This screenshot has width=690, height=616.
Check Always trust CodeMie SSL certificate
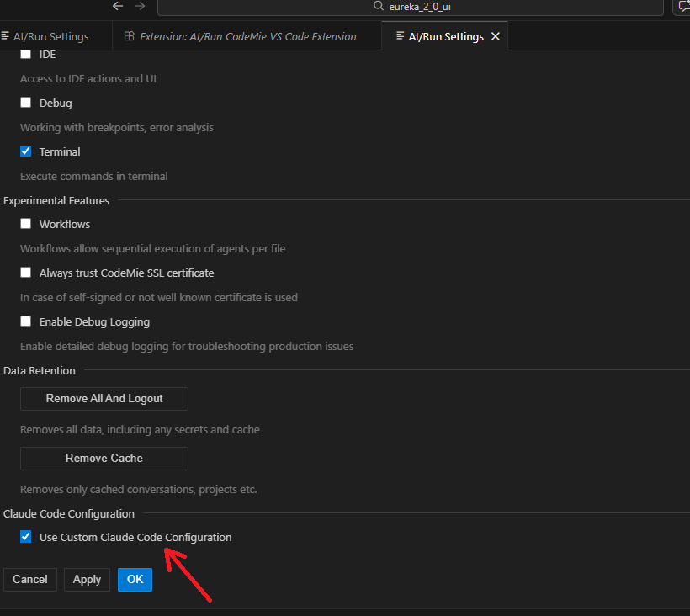25,273
